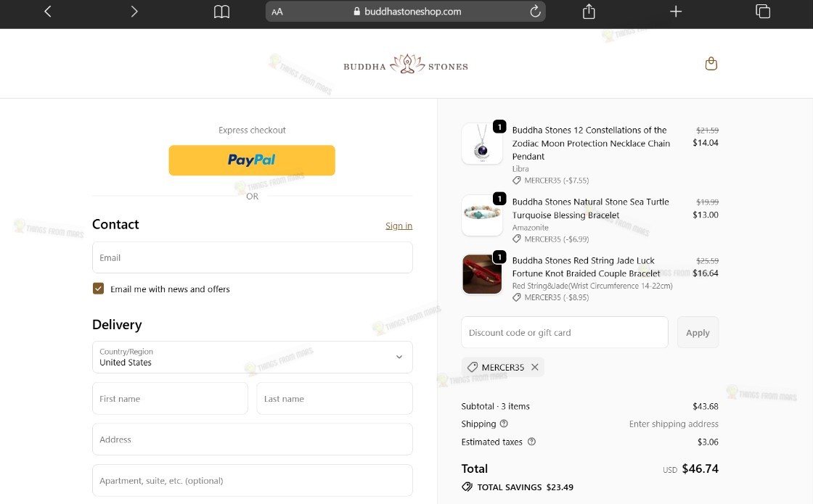Click the Discount code or gift card field

(565, 332)
